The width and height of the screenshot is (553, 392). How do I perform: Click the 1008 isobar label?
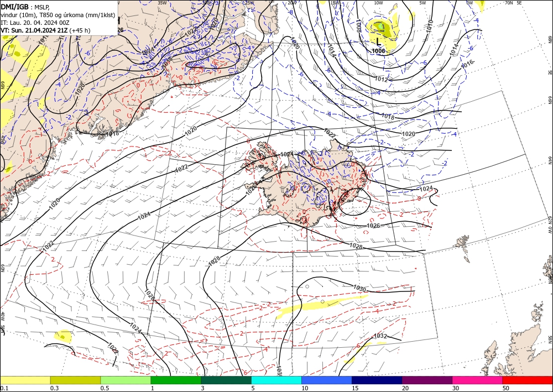tap(359, 27)
